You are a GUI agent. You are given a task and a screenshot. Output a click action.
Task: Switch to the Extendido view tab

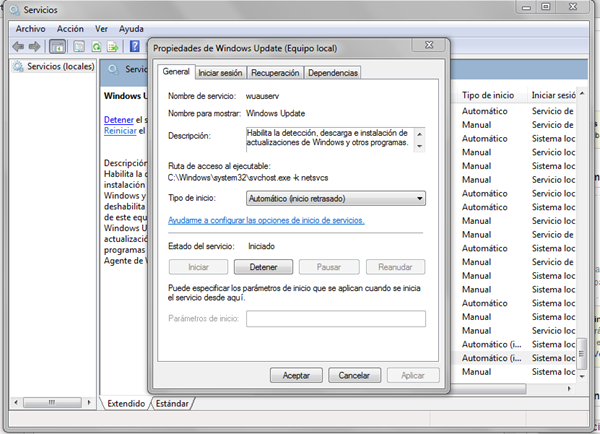(126, 403)
